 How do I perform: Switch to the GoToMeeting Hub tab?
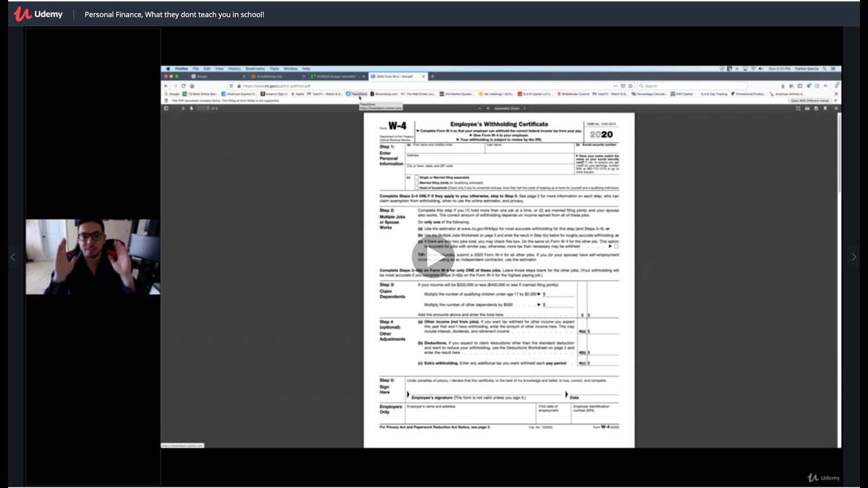coord(278,77)
